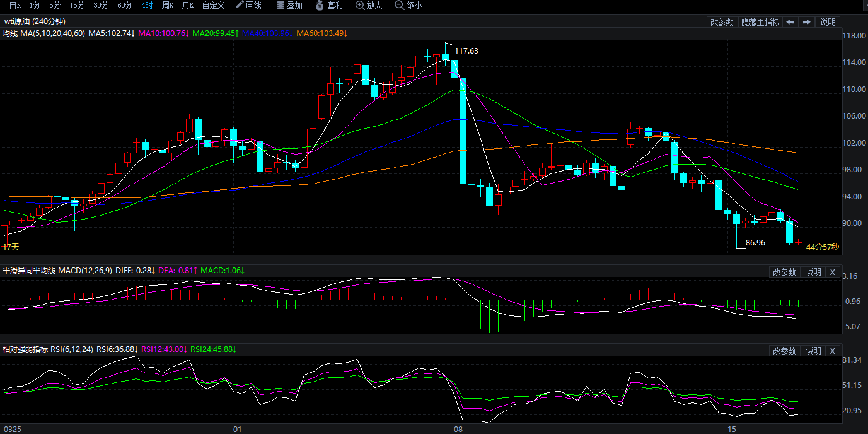Viewport: 868px width, 434px height.
Task: Open the 叠加 overlay tool
Action: (289, 5)
